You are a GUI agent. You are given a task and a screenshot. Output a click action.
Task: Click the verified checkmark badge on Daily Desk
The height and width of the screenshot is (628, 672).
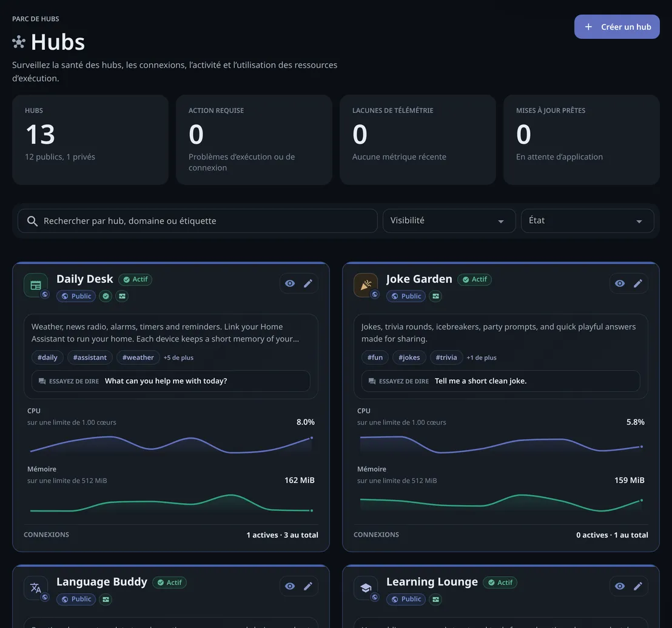[x=106, y=296]
